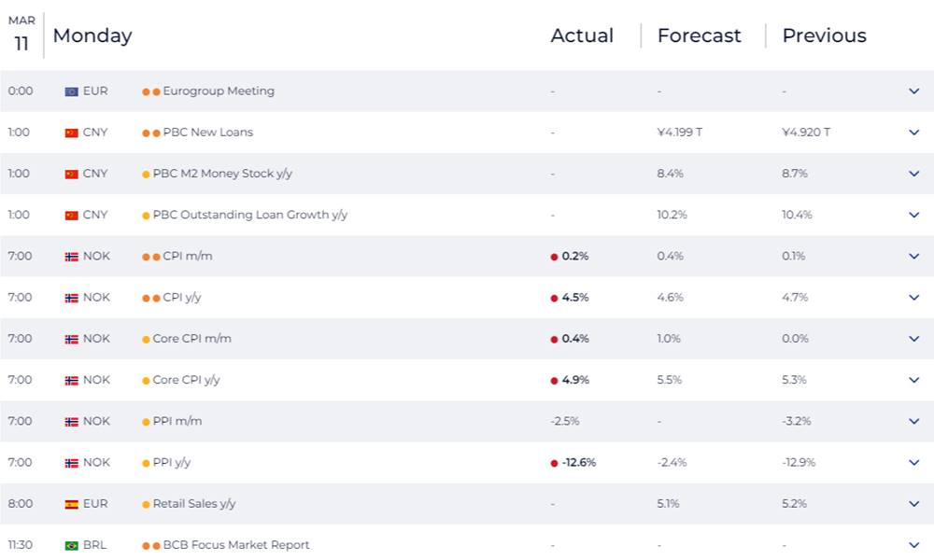This screenshot has width=934, height=560.
Task: Expand the Eurogroup Meeting row chevron
Action: [913, 91]
